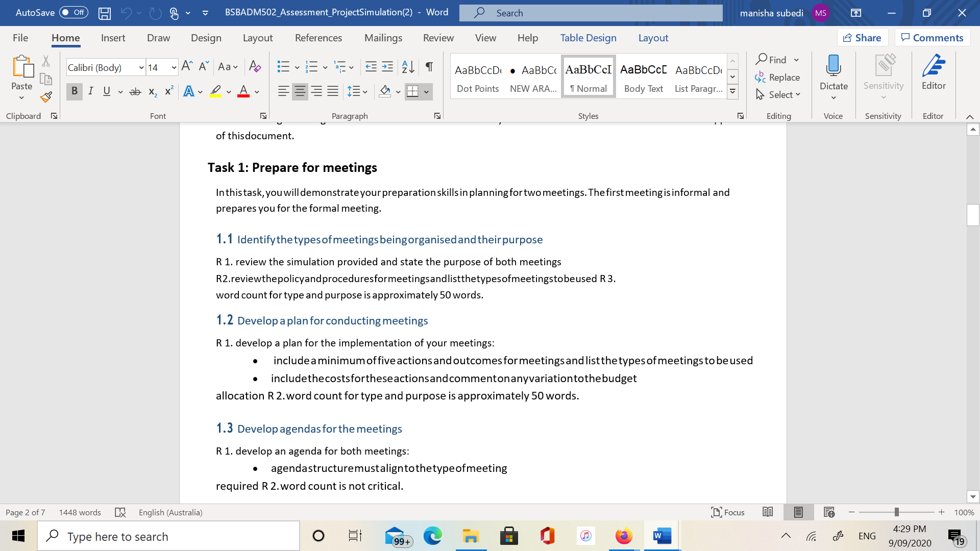Viewport: 980px width, 551px height.
Task: Click the paragraph mark toggle icon
Action: (x=429, y=66)
